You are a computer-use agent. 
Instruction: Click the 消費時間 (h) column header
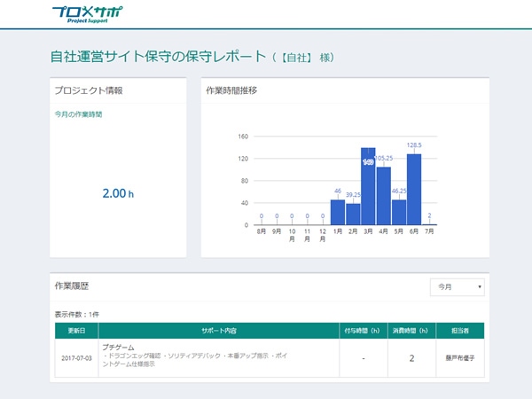(x=411, y=331)
